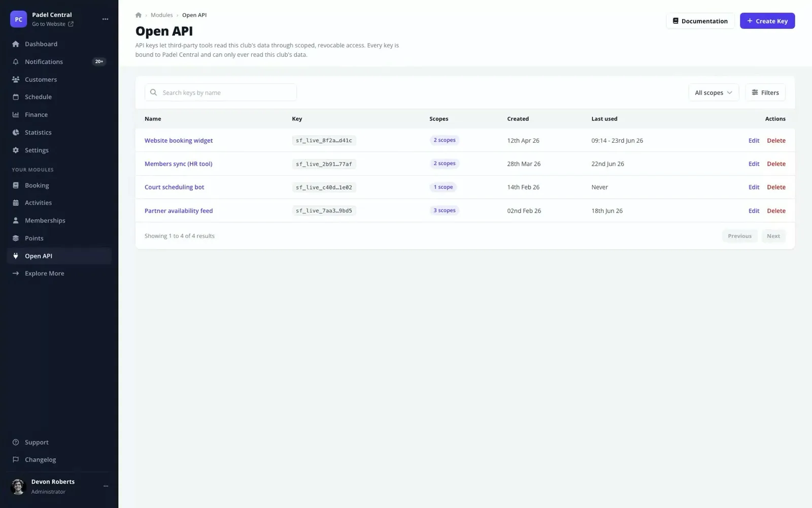Click the PC club logo badge
This screenshot has height=508, width=812.
[x=19, y=19]
